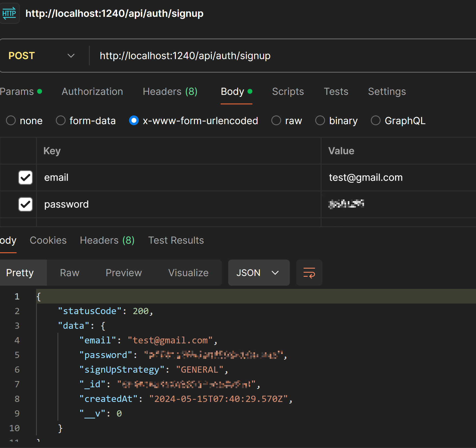
Task: Click the "email" line in JSON response
Action: click(149, 340)
